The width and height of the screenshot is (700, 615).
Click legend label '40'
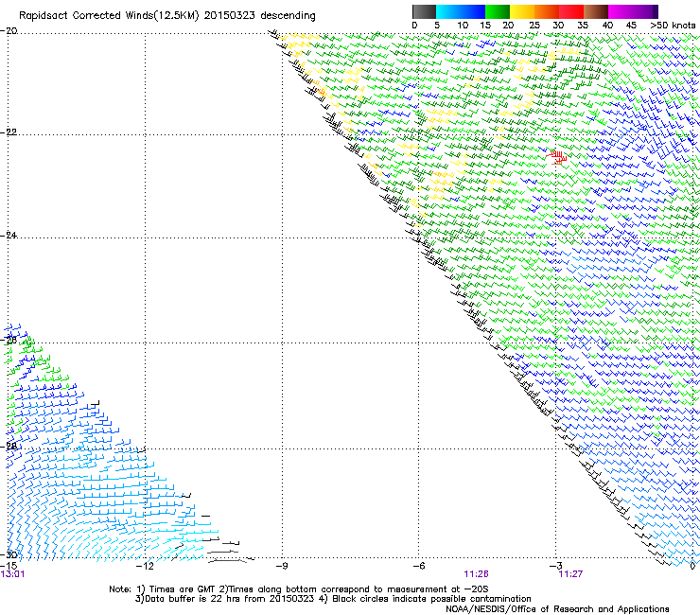pos(607,26)
